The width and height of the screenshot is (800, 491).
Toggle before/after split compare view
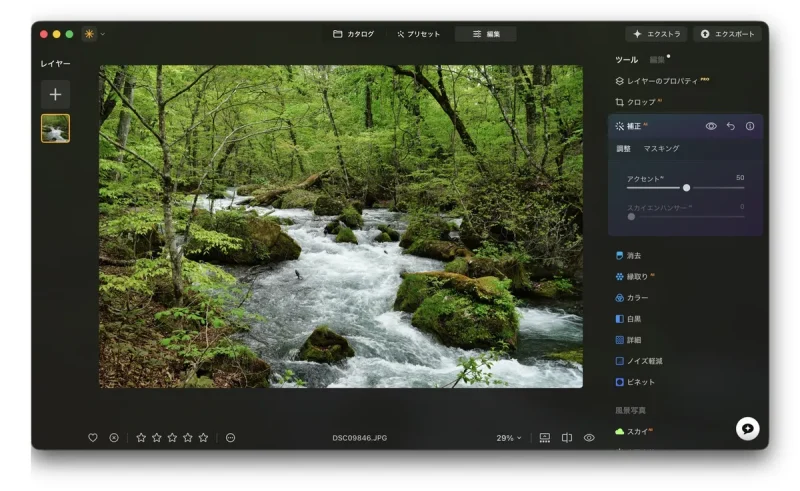tap(567, 437)
